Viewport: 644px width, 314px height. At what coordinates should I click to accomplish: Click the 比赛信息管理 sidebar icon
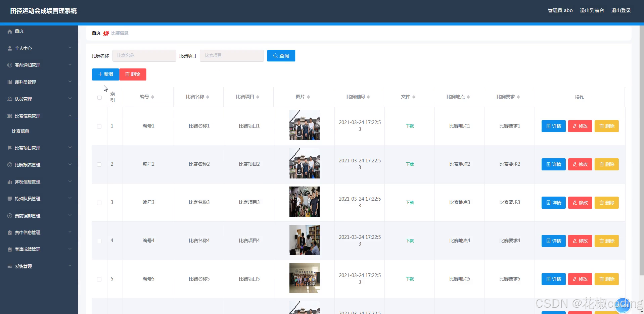tap(10, 116)
